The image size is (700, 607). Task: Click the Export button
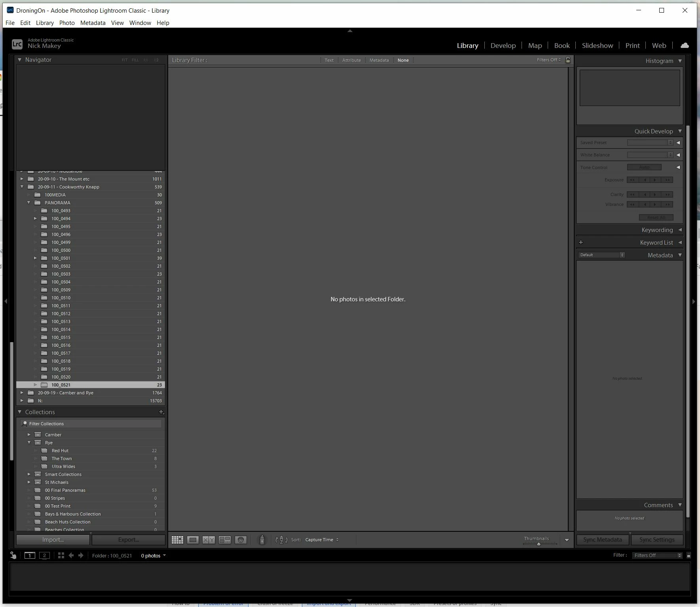[129, 540]
